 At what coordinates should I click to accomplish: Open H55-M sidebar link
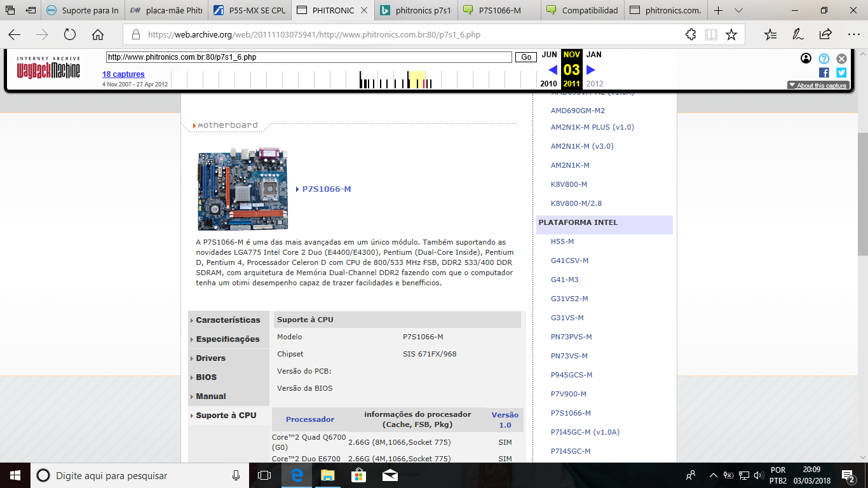(x=562, y=241)
